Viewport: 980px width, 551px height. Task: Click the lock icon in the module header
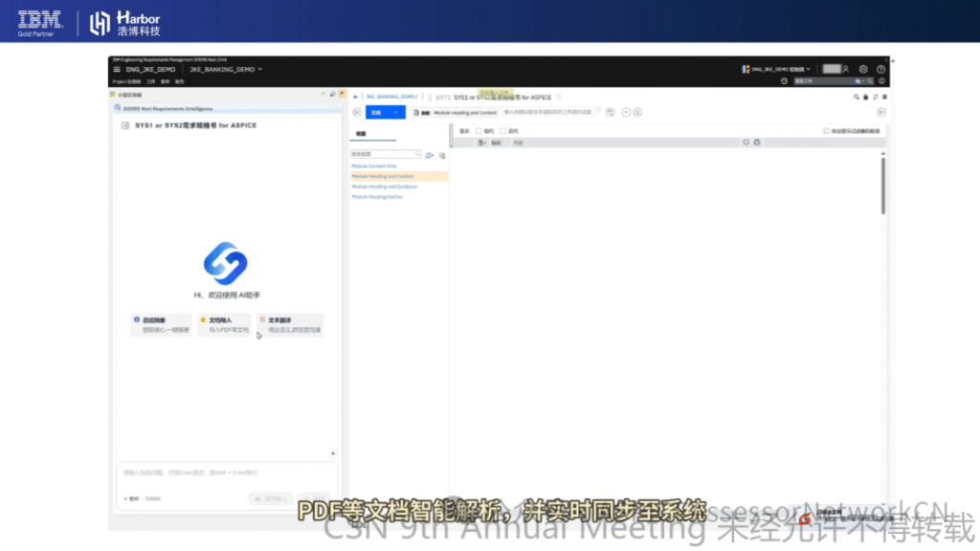coord(865,97)
